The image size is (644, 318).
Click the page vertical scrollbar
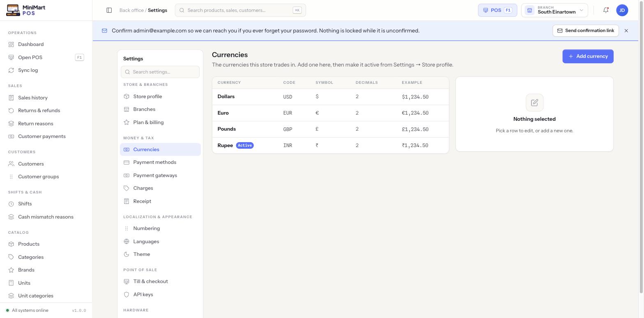coord(641,148)
